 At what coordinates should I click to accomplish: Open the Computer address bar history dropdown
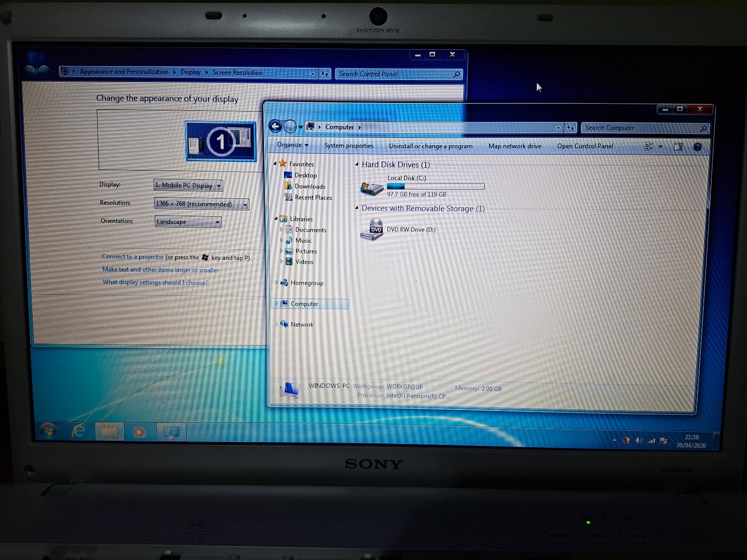coord(558,127)
